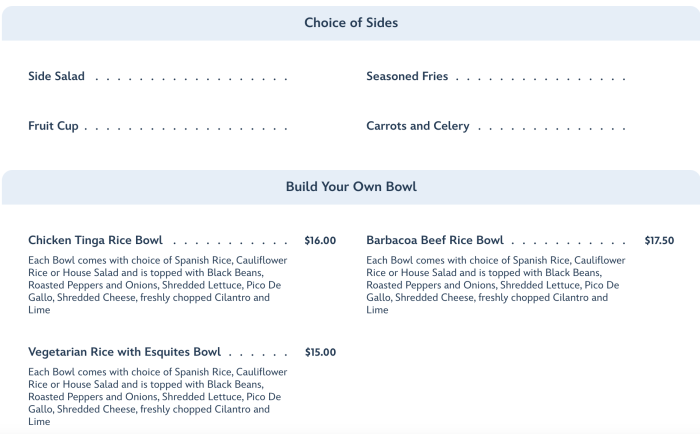
Task: Click the Vegetarian Esquites Bowl description text
Action: coord(157,397)
